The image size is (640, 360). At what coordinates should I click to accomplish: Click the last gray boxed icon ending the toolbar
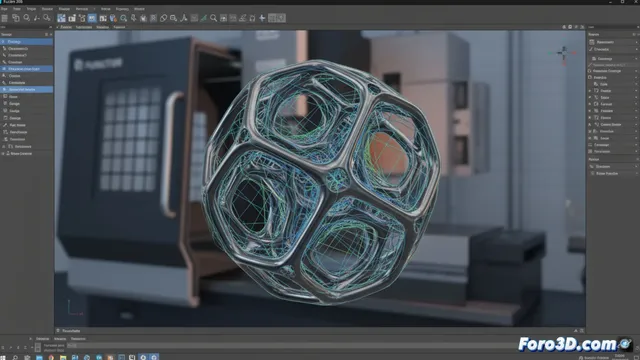pos(281,18)
